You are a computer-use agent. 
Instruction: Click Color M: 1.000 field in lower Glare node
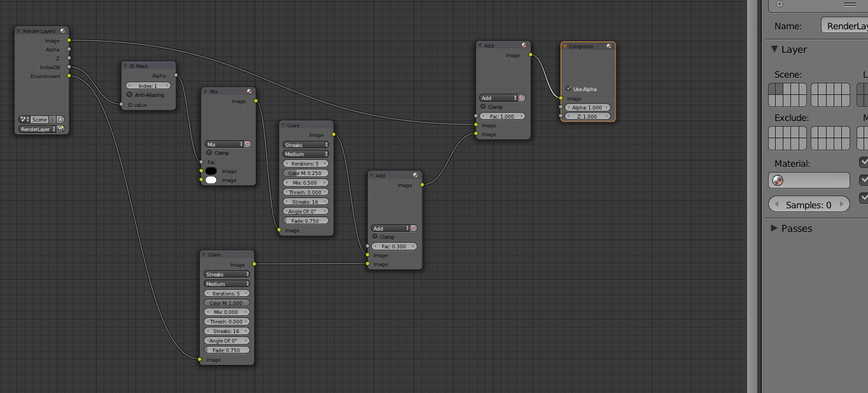pyautogui.click(x=227, y=303)
